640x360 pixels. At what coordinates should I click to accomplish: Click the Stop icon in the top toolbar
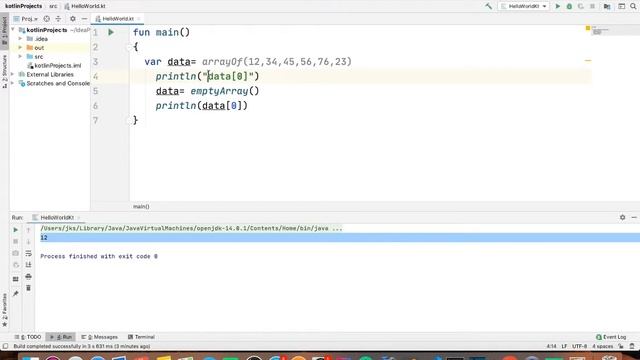tap(592, 6)
